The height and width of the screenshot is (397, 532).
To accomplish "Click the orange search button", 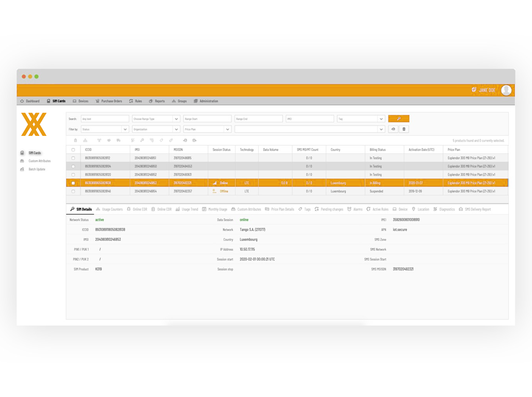I will point(398,119).
